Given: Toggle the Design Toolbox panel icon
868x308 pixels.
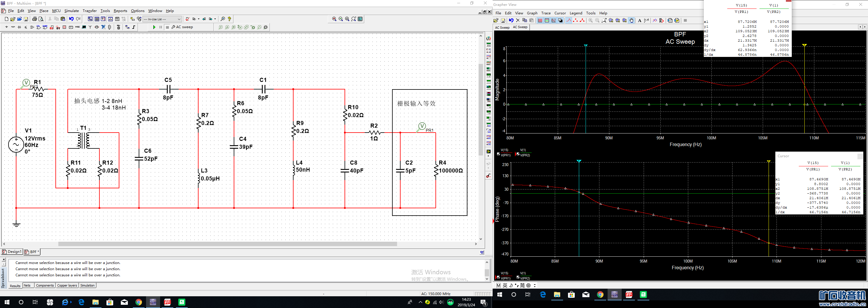Looking at the screenshot, I should click(90, 19).
